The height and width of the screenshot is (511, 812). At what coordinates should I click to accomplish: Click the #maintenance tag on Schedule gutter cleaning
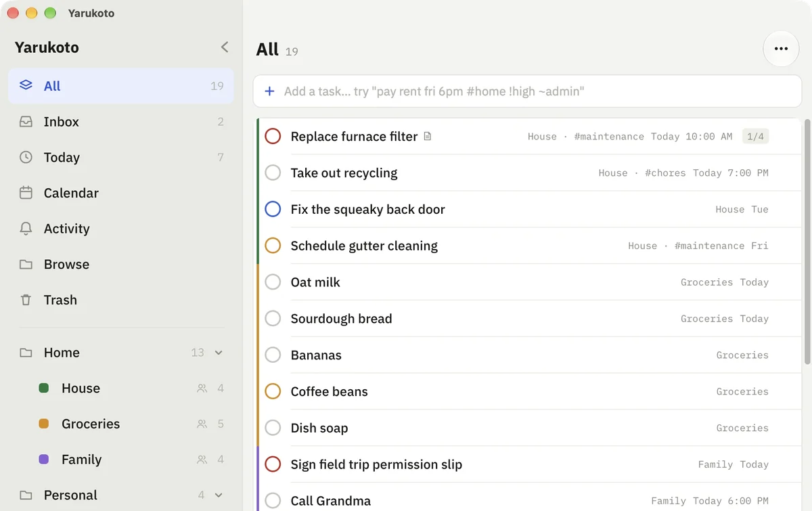[x=709, y=246]
